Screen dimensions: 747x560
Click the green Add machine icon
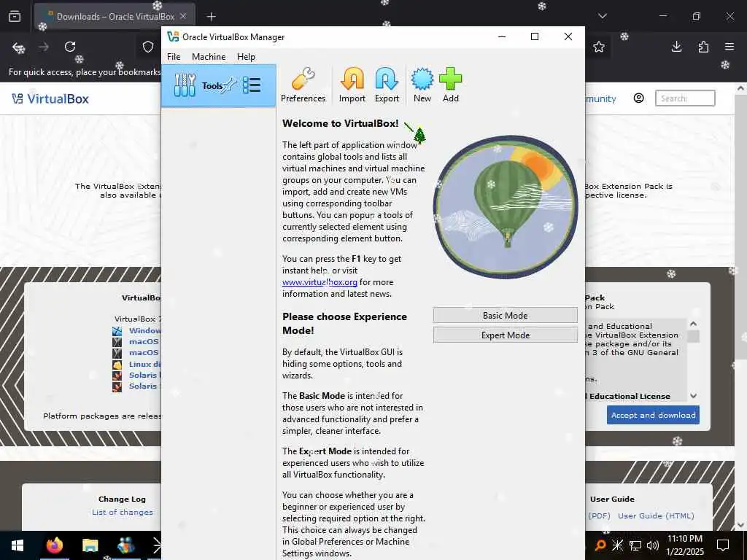[x=451, y=85]
